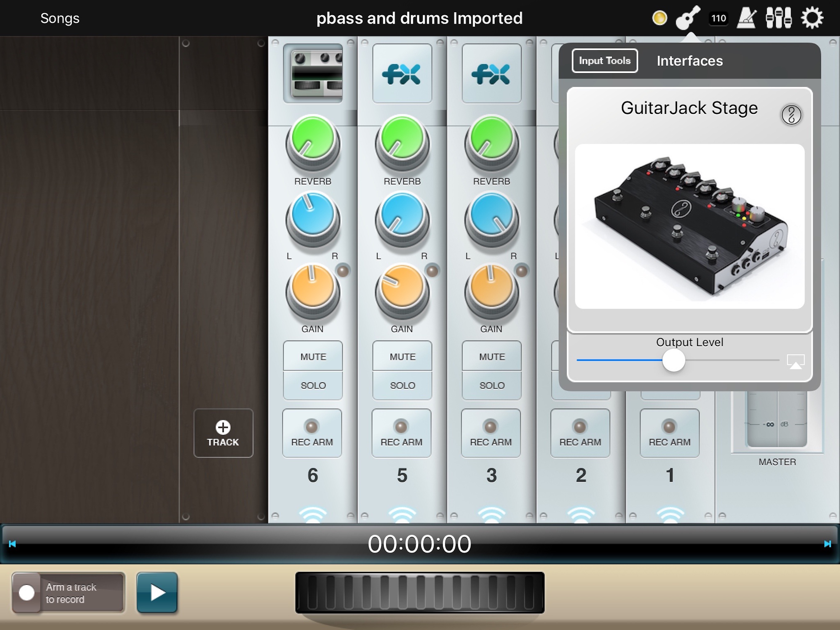Mute track 6

[313, 357]
